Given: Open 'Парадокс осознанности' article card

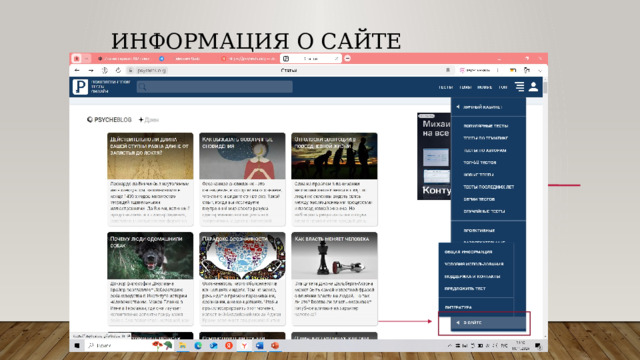Looking at the screenshot, I should pos(242,278).
